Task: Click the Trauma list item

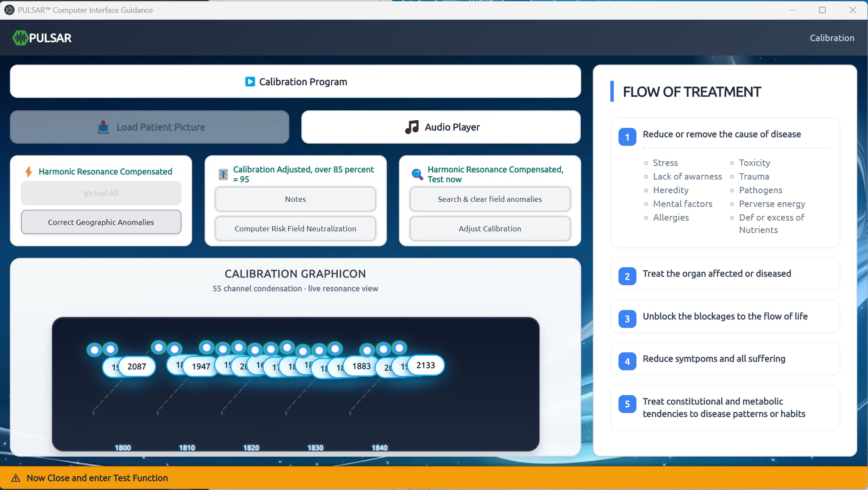Action: (754, 177)
